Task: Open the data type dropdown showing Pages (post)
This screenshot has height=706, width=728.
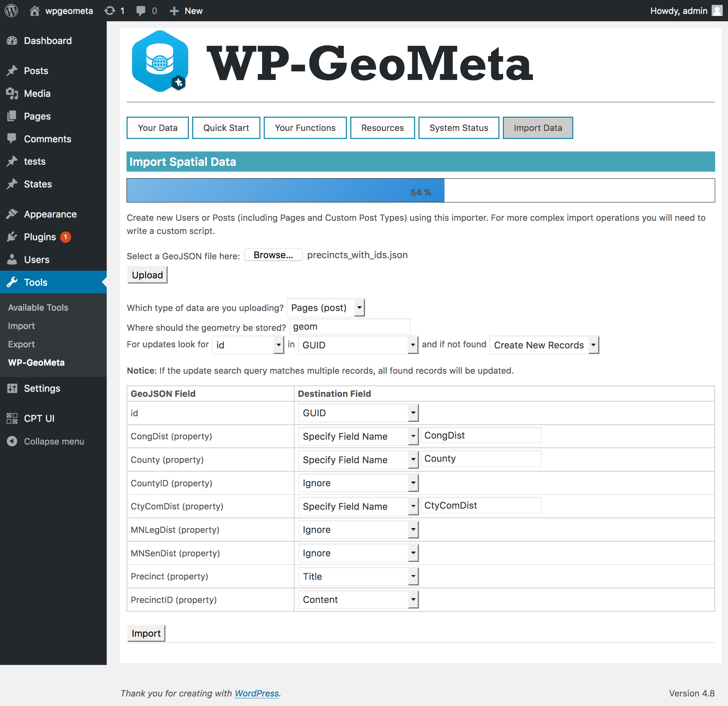Action: tap(326, 308)
